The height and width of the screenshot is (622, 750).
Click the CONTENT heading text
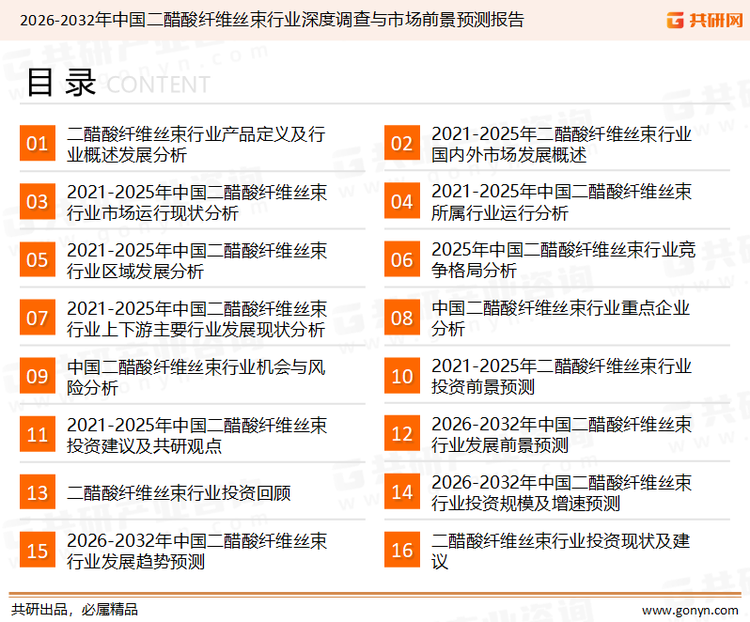click(158, 85)
